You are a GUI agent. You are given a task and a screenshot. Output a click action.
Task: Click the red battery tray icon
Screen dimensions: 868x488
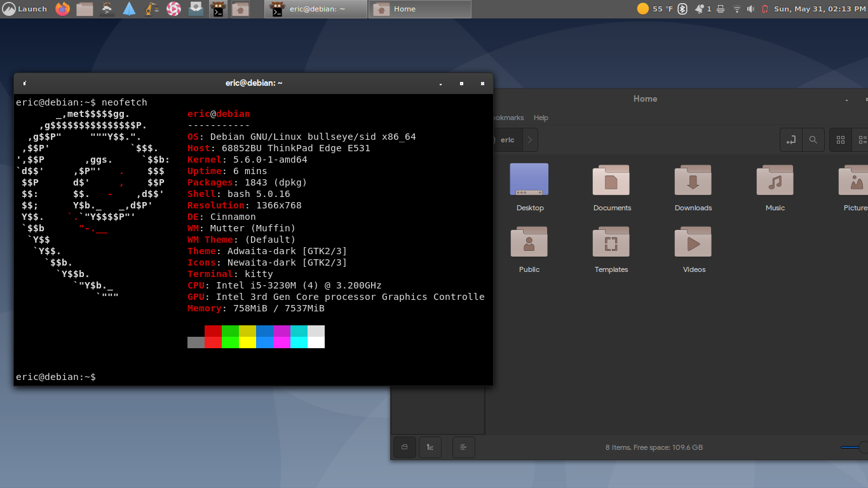(x=765, y=9)
